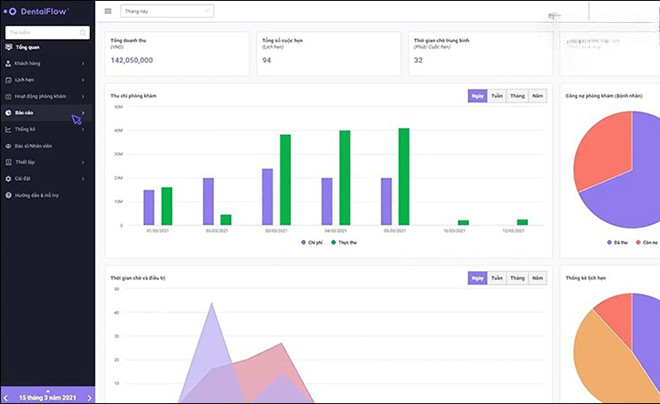Screen dimensions: 660x404
Task: Go to previous date in sidebar footer
Action: pyautogui.click(x=6, y=397)
